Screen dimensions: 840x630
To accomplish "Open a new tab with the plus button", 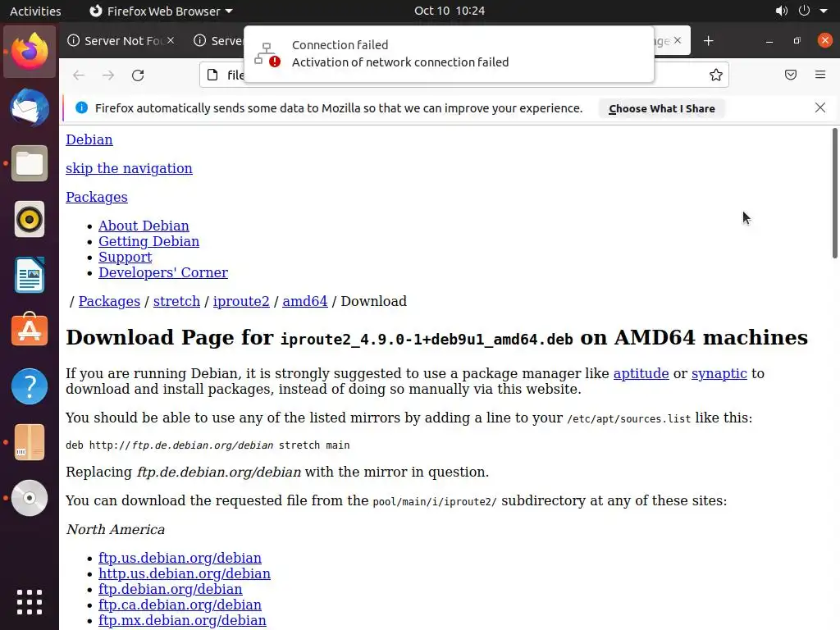I will 708,41.
